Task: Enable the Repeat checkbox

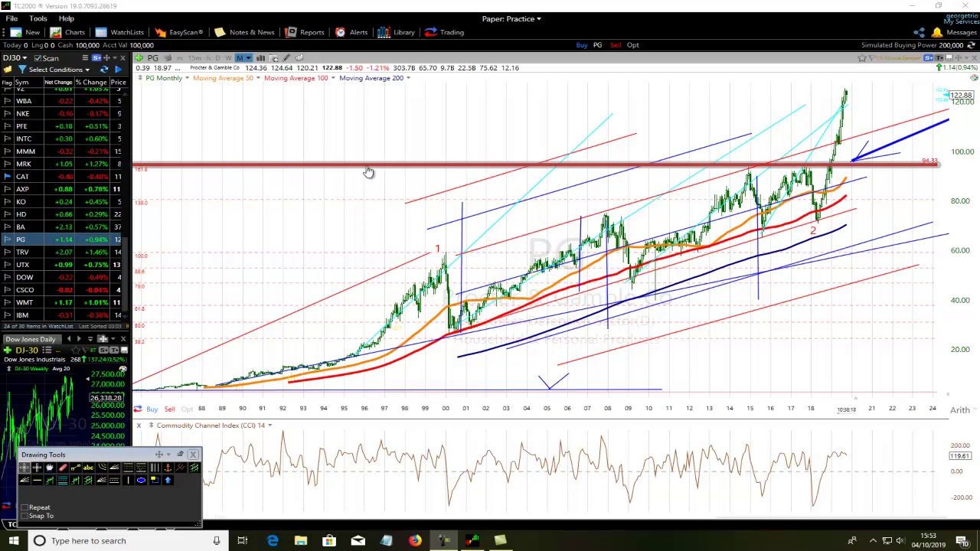Action: coord(25,507)
